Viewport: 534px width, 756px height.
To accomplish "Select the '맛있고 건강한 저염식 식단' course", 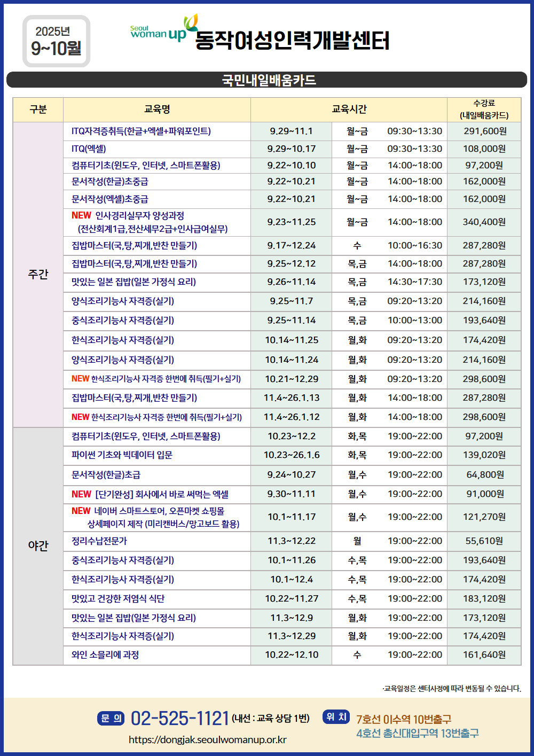I will tap(118, 599).
